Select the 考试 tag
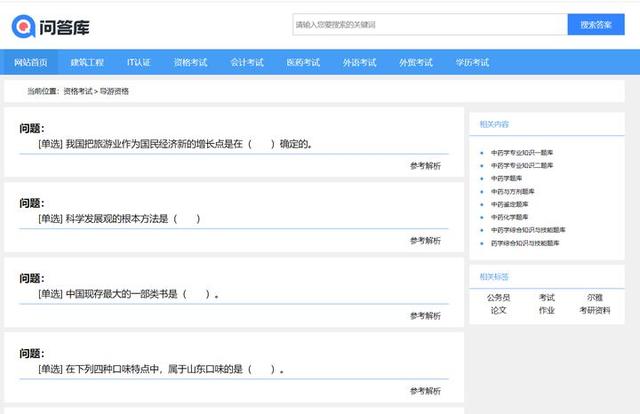This screenshot has width=640, height=414. [x=547, y=298]
